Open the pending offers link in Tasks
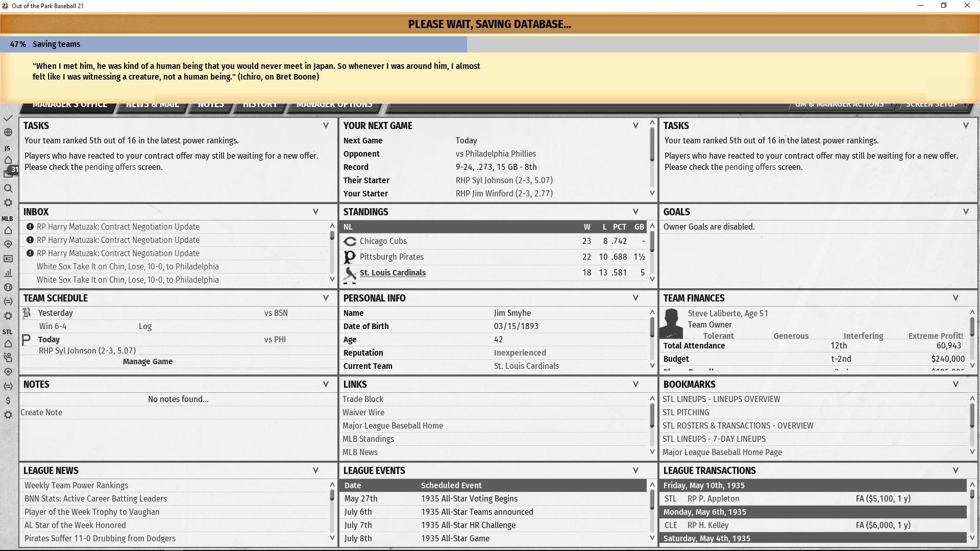Viewport: 980px width, 551px height. click(110, 167)
